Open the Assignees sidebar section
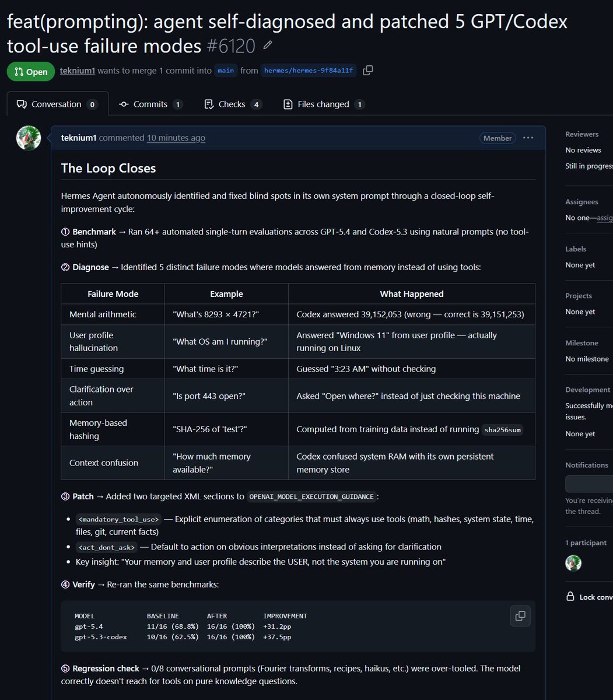Screen dimensions: 613x700 tap(582, 202)
